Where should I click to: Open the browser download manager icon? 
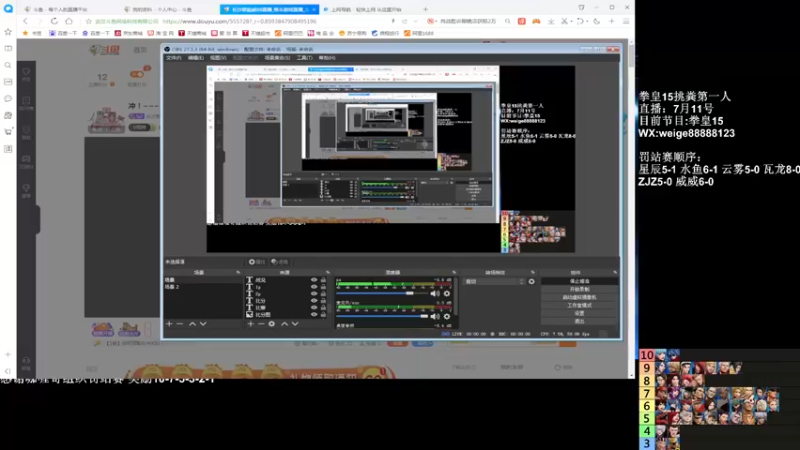coord(551,21)
